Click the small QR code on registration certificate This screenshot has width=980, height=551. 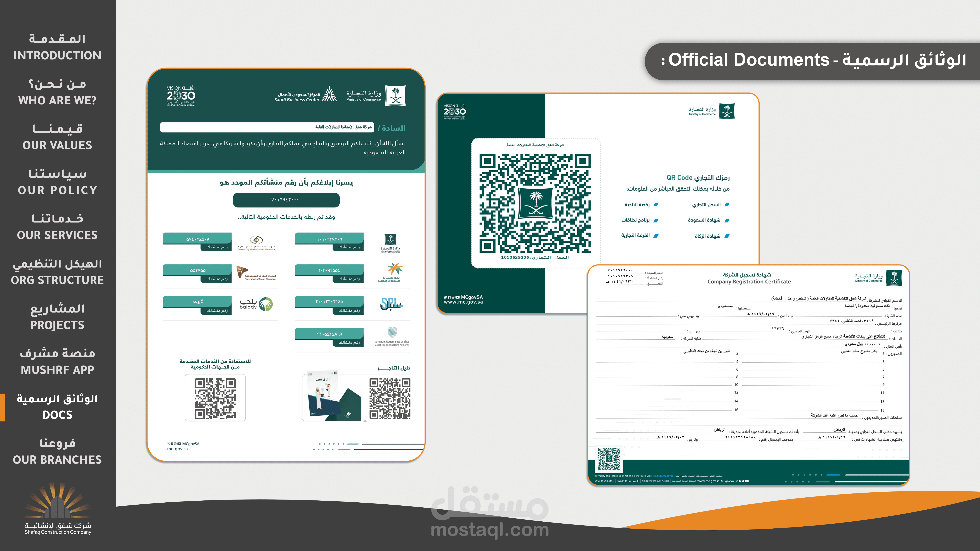(609, 459)
